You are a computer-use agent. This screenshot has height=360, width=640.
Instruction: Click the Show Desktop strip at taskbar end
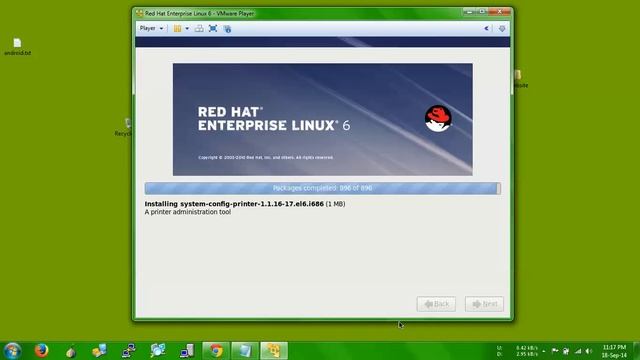coord(637,351)
